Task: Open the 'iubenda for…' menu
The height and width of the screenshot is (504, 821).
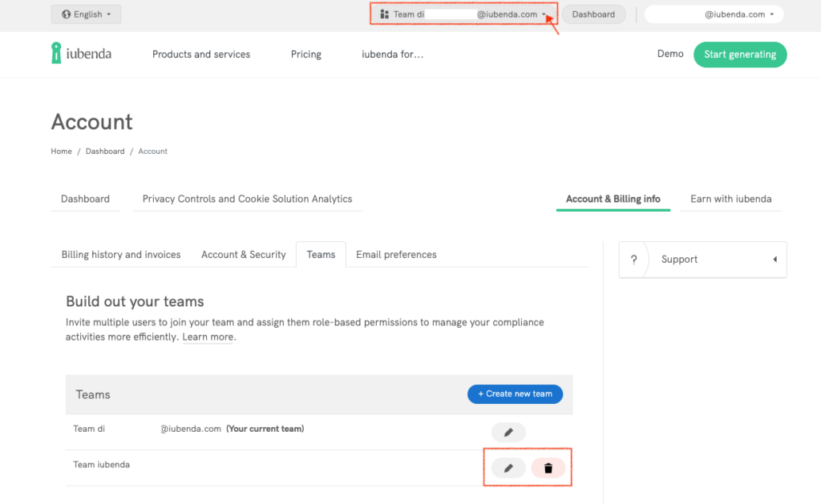Action: pos(392,54)
